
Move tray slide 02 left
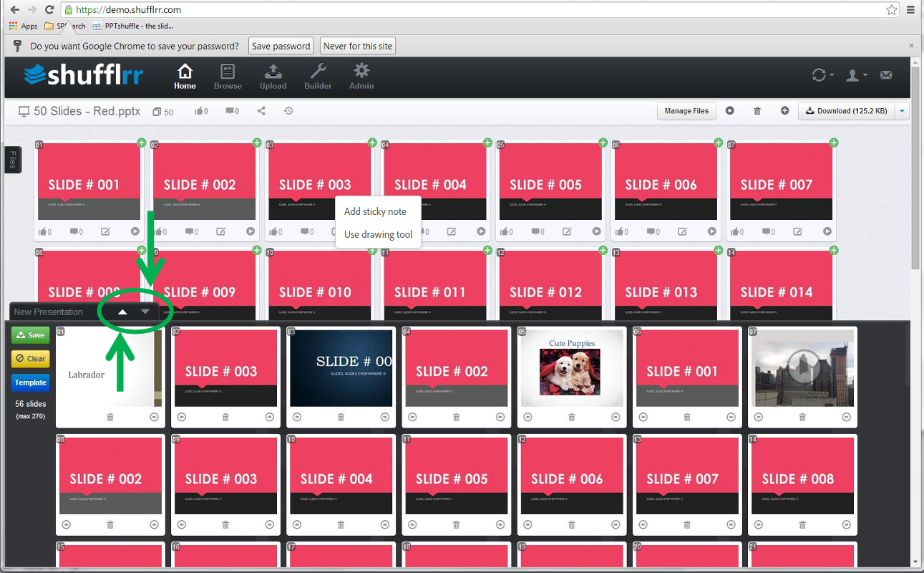pos(182,417)
